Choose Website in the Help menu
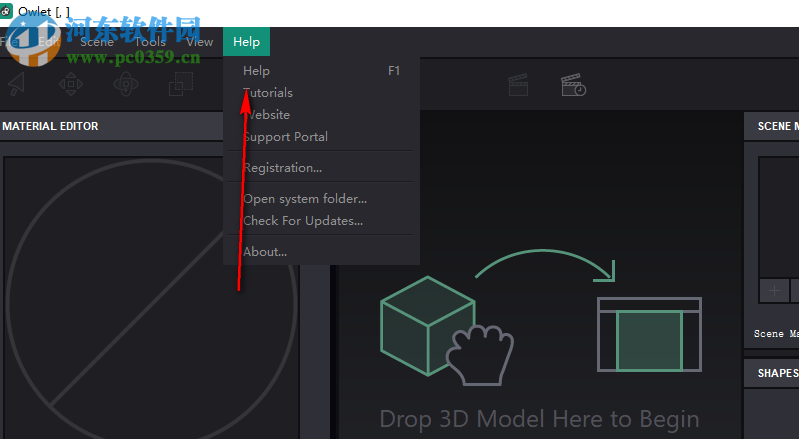The image size is (799, 439). click(321, 115)
